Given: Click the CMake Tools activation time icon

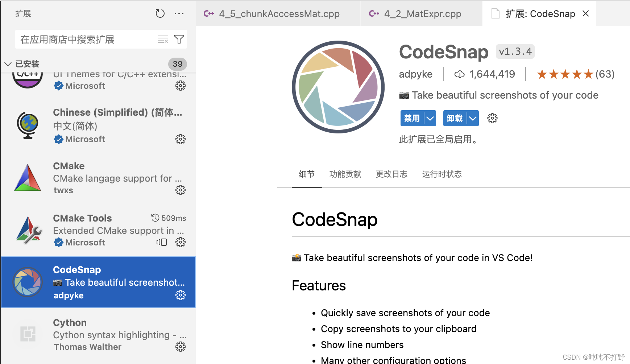Looking at the screenshot, I should coord(155,218).
